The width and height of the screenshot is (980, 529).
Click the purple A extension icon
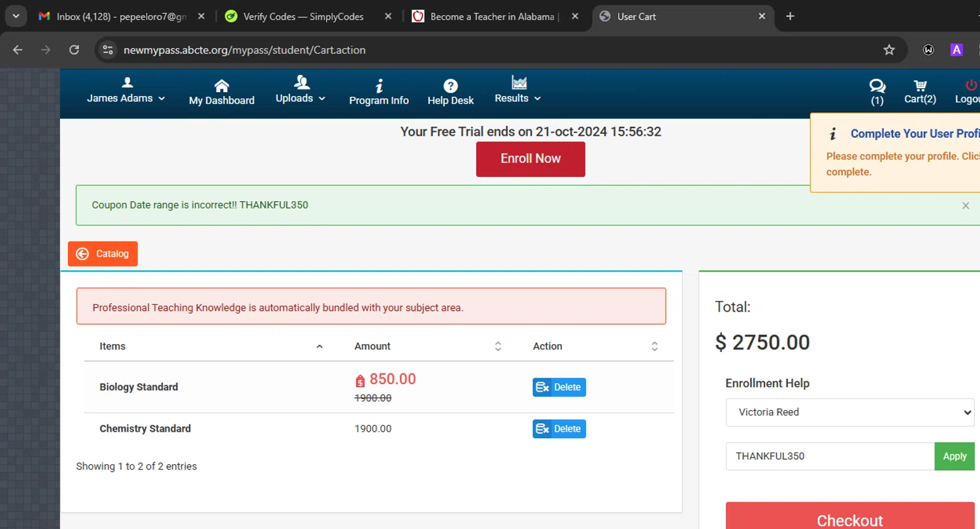(x=956, y=50)
